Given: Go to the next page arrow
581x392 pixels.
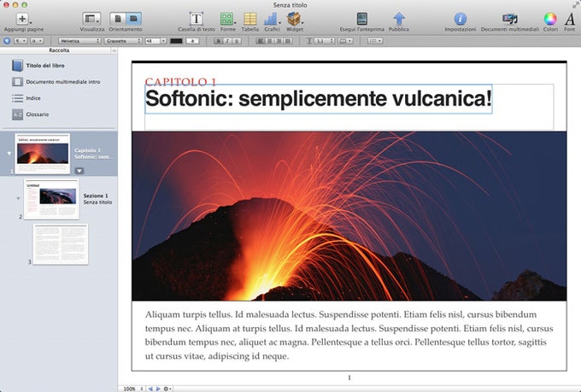Looking at the screenshot, I should [x=158, y=389].
